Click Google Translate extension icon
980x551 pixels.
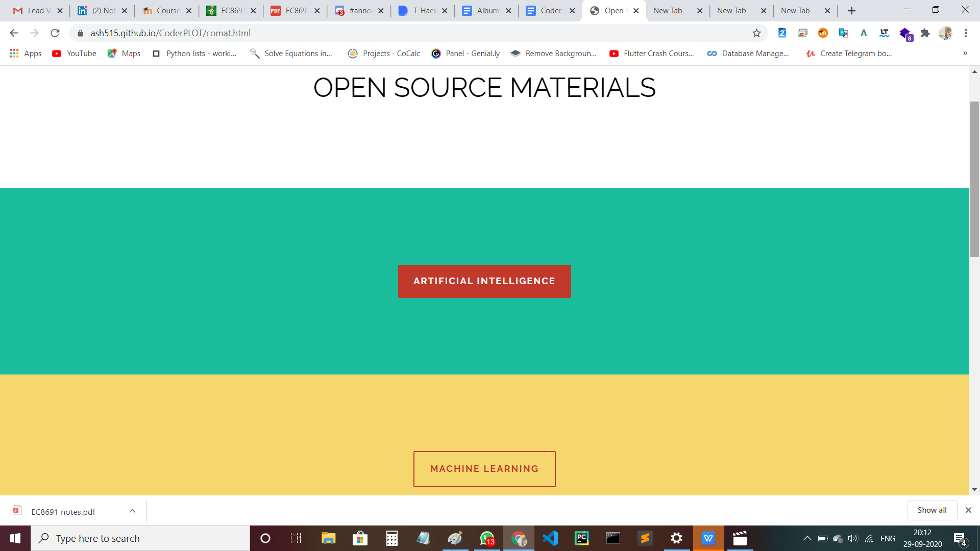click(843, 33)
